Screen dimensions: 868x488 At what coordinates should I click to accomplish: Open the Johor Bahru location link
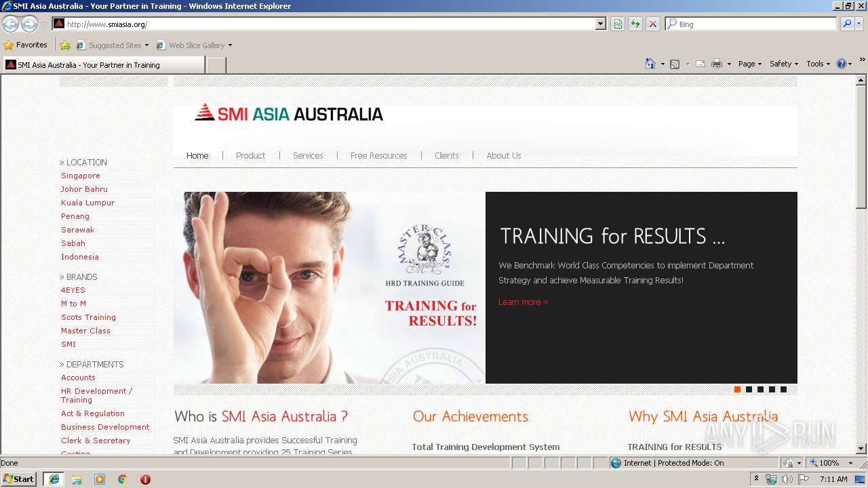(x=84, y=189)
